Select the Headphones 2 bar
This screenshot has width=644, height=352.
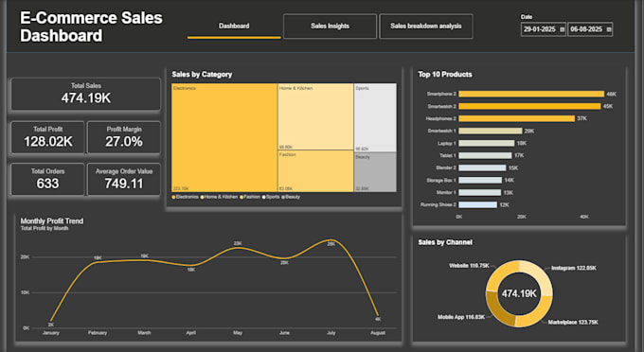pos(517,118)
